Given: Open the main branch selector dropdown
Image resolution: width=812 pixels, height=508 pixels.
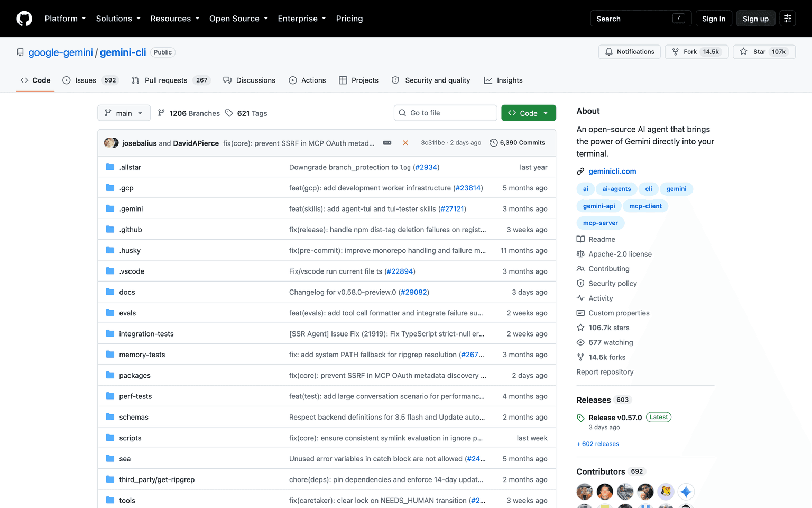Looking at the screenshot, I should tap(124, 113).
